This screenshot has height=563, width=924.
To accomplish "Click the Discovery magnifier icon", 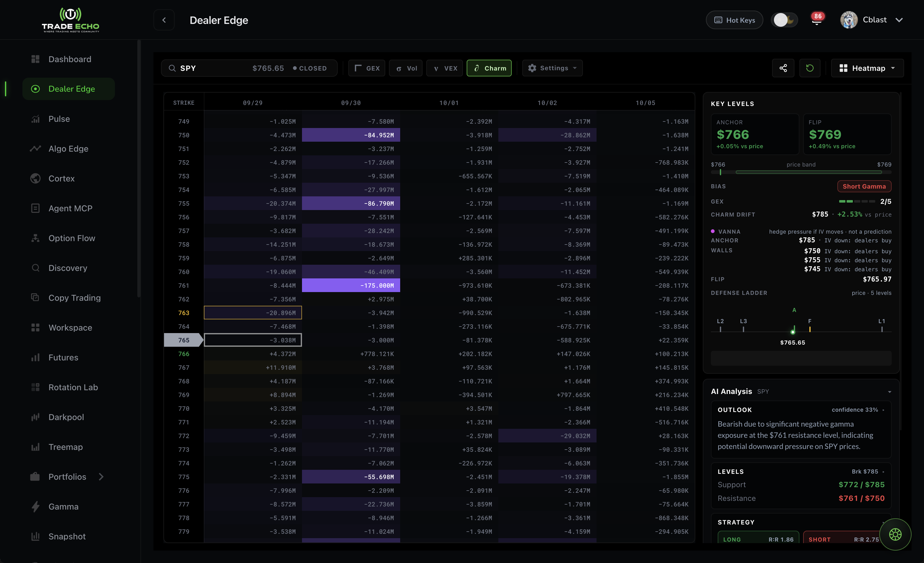I will [35, 268].
